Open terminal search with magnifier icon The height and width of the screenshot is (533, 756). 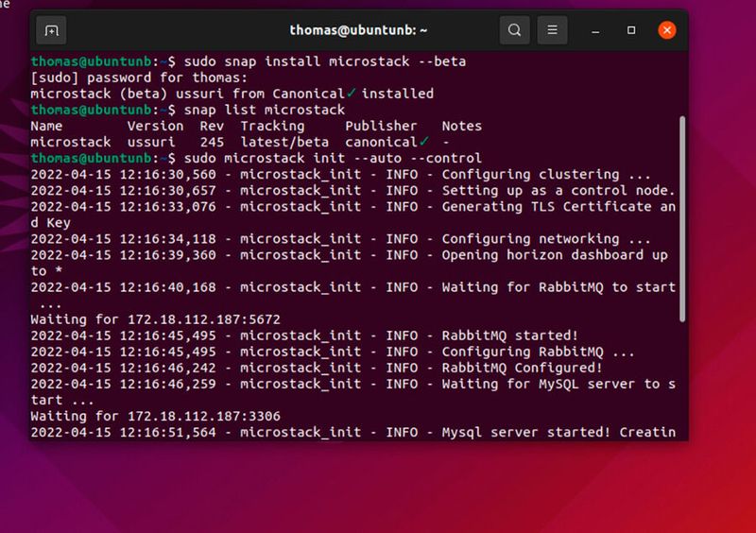pos(514,30)
